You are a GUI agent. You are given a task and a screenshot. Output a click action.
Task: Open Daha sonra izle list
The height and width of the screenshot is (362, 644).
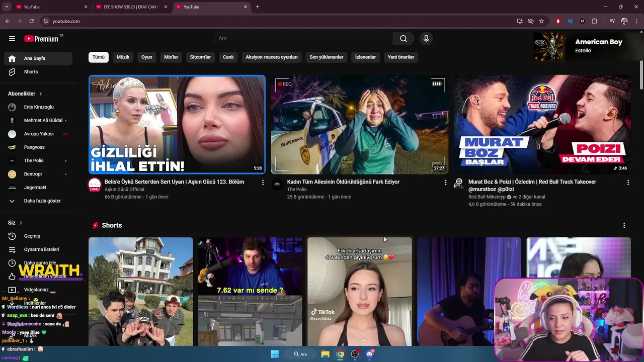[x=38, y=263]
